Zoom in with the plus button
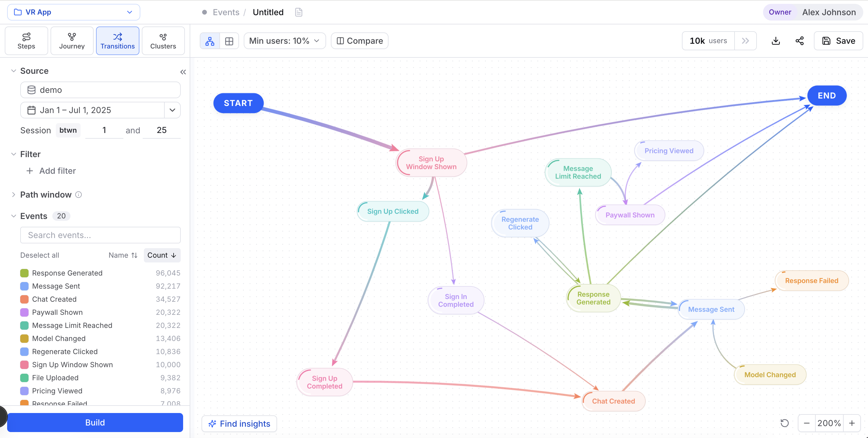The height and width of the screenshot is (438, 868). [x=852, y=423]
